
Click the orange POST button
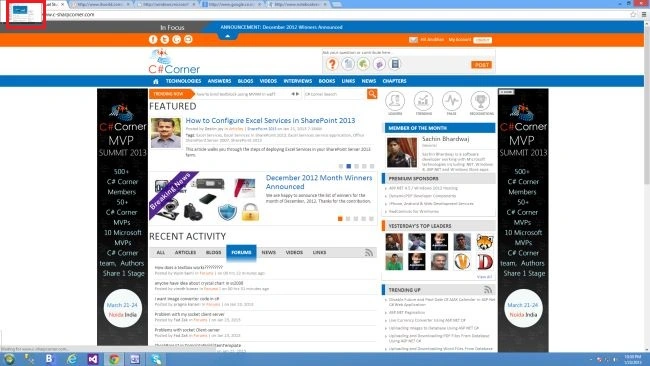(481, 65)
